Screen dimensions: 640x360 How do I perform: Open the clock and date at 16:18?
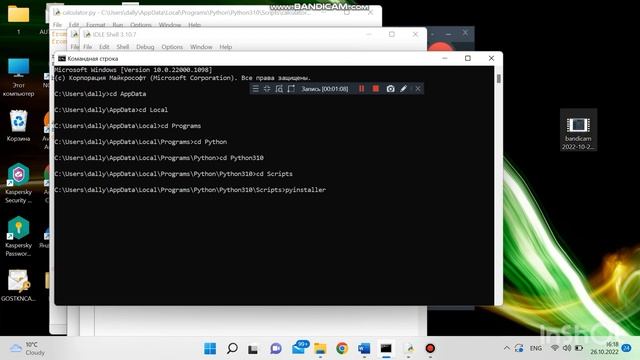pos(604,348)
